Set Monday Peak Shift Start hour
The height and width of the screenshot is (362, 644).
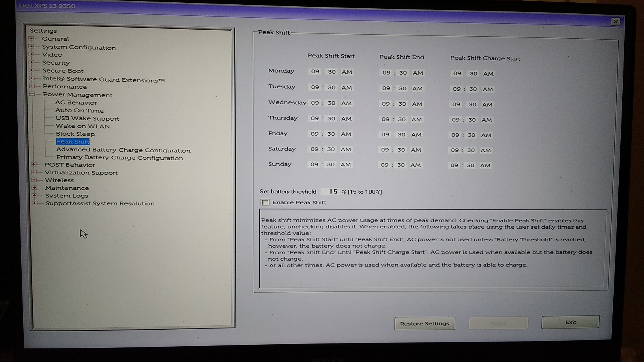pyautogui.click(x=315, y=72)
